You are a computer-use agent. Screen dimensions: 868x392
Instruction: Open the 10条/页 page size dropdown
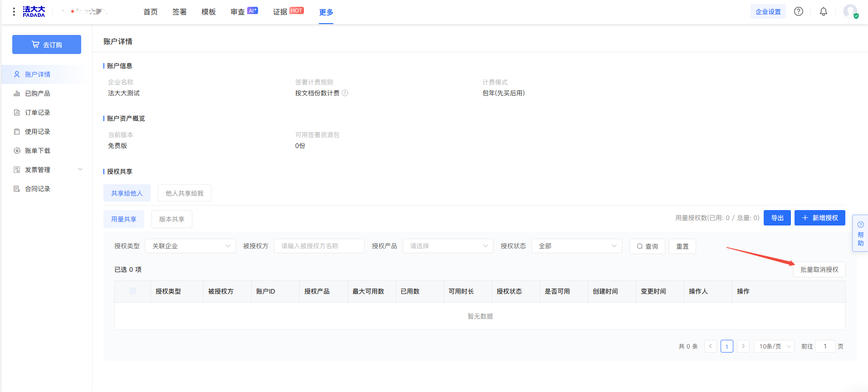[x=774, y=346]
